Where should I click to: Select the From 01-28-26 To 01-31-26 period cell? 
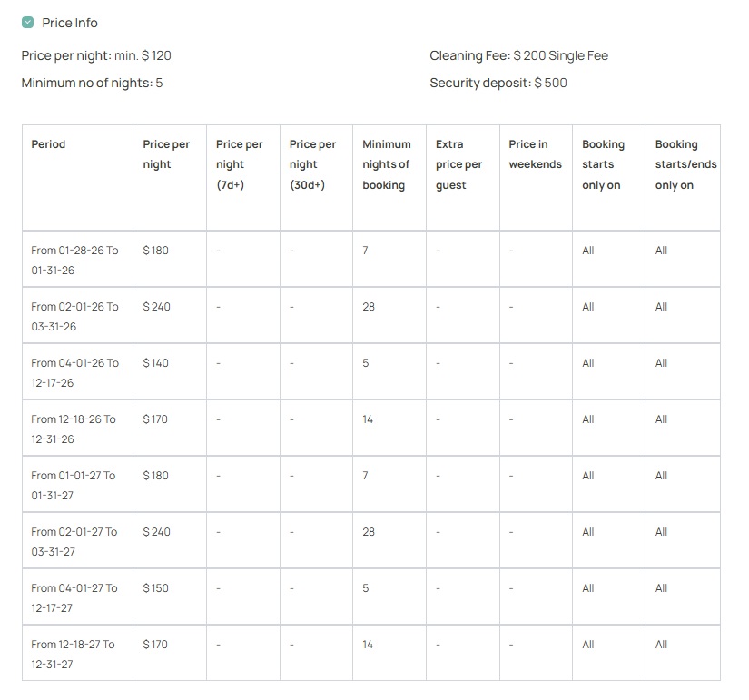pyautogui.click(x=74, y=260)
